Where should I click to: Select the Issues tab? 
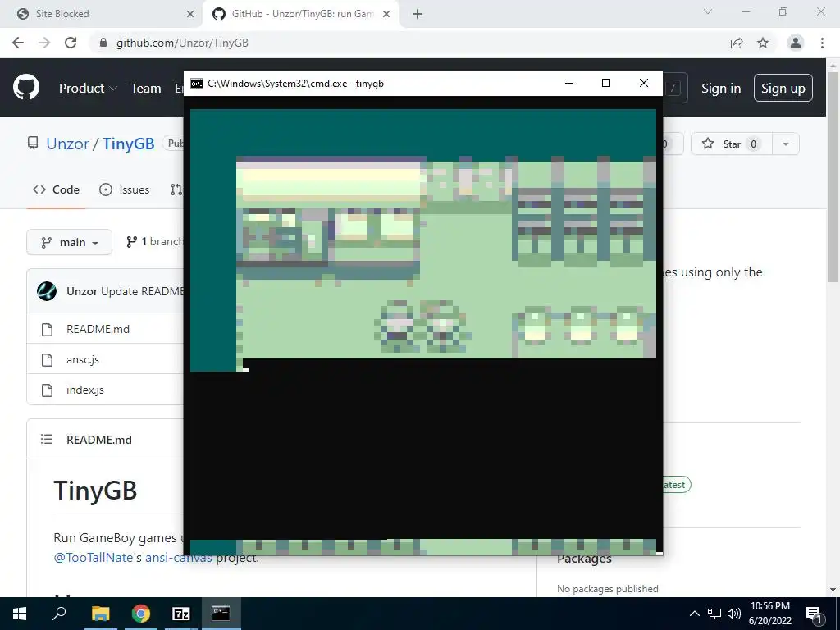pos(125,189)
